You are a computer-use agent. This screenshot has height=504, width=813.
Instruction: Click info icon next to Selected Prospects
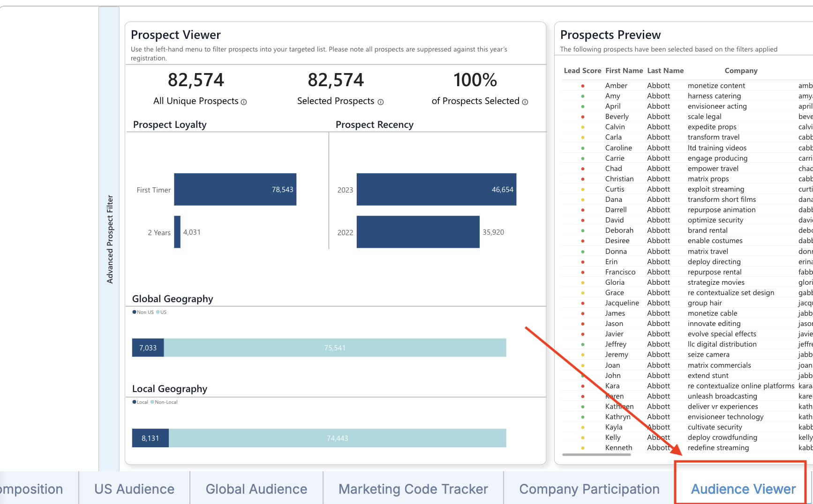pos(381,102)
